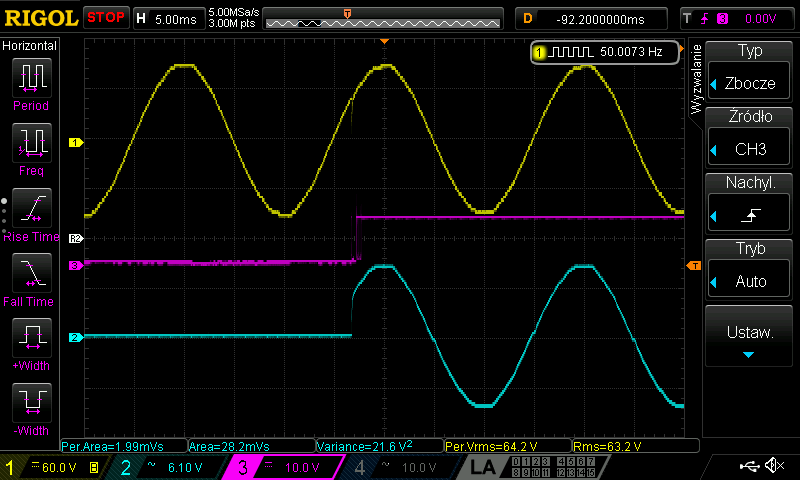
Task: Click the speaker mute icon
Action: point(774,466)
